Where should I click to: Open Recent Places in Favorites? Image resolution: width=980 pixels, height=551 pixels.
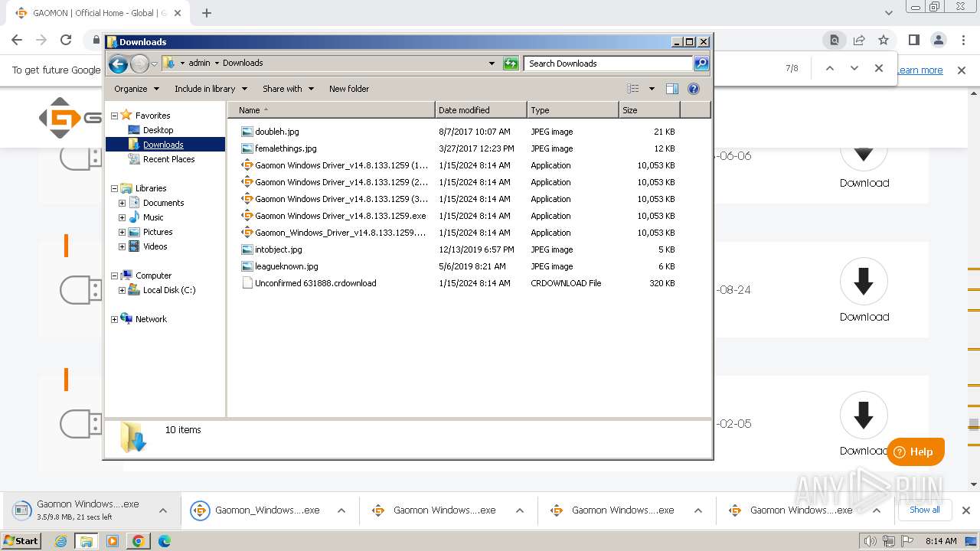168,159
